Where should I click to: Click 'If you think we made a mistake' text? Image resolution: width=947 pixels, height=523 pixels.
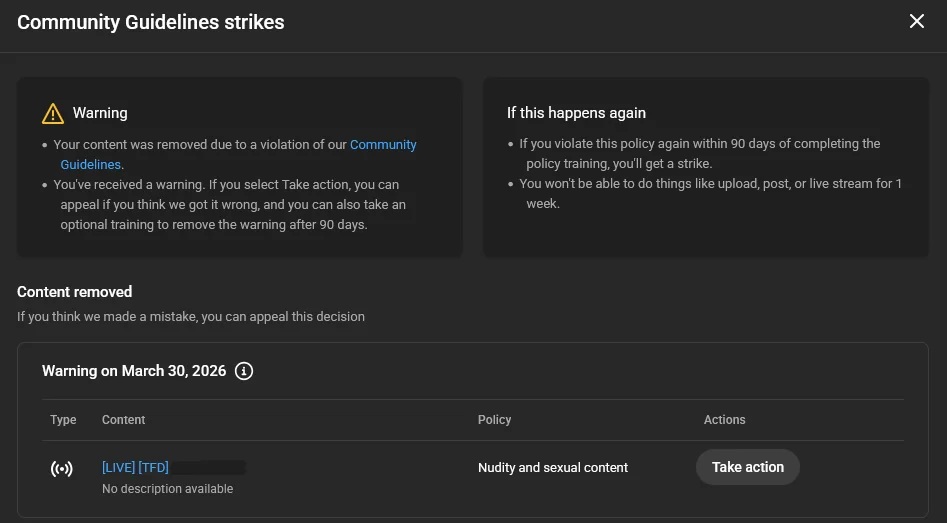191,316
